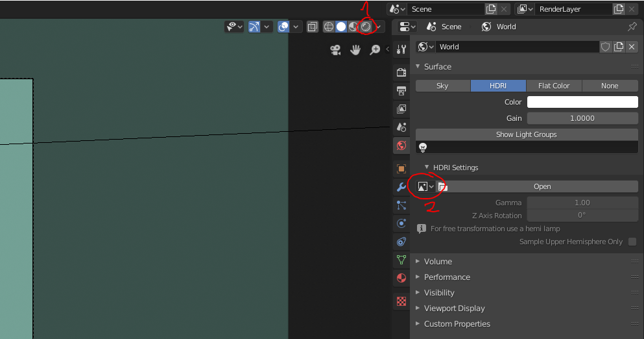Open the View Layer properties tab
Image resolution: width=644 pixels, height=339 pixels.
pos(401,108)
